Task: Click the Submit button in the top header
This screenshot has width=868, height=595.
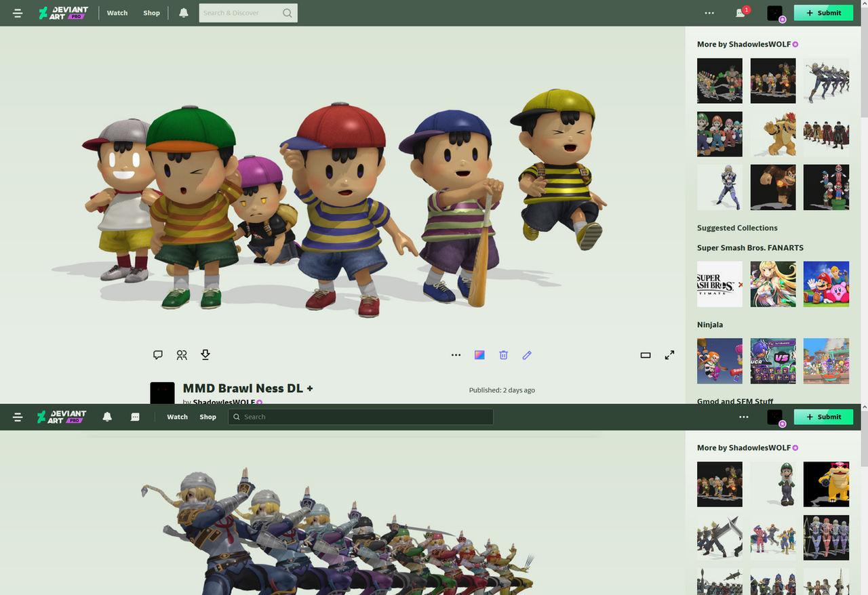Action: pos(823,13)
